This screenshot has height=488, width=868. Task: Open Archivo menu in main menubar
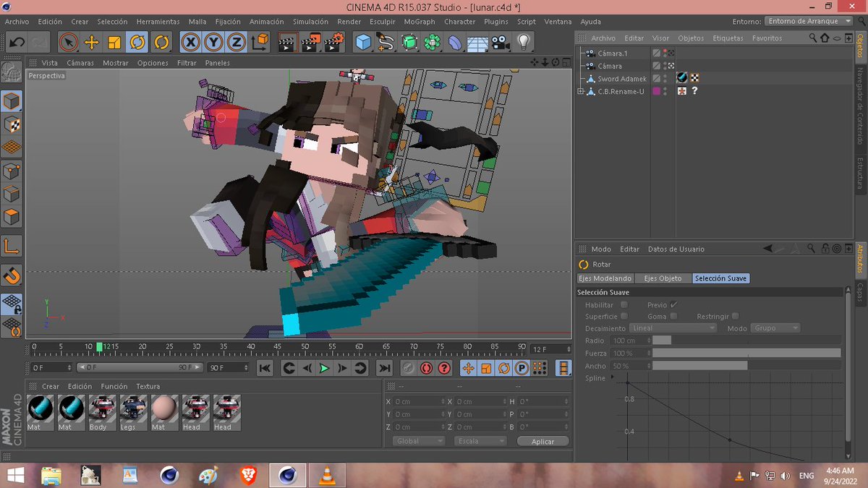click(x=17, y=22)
